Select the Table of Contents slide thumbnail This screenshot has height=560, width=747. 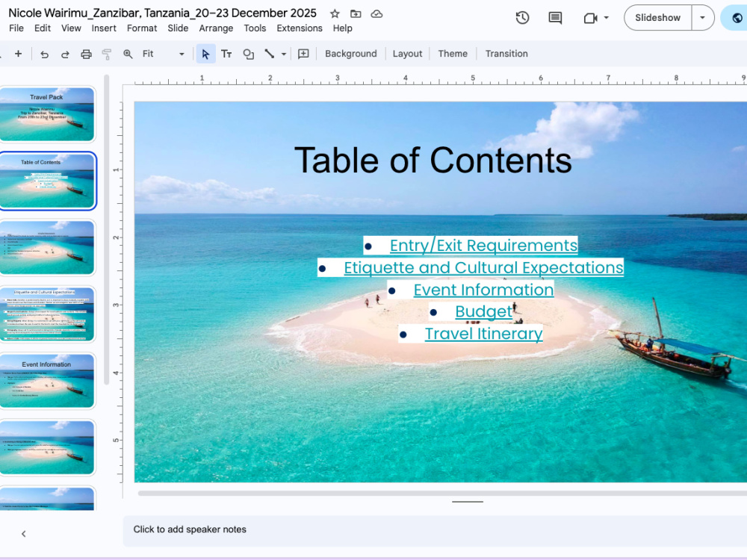pos(47,181)
